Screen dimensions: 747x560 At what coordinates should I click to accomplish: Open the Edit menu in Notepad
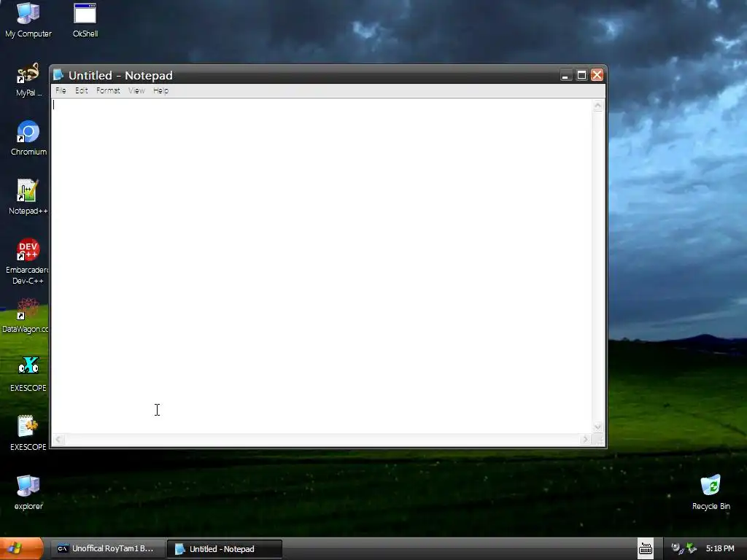click(82, 90)
